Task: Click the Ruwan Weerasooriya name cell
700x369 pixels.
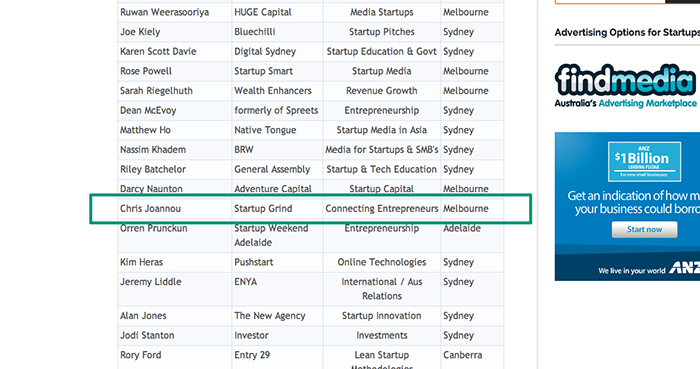Action: pos(175,12)
